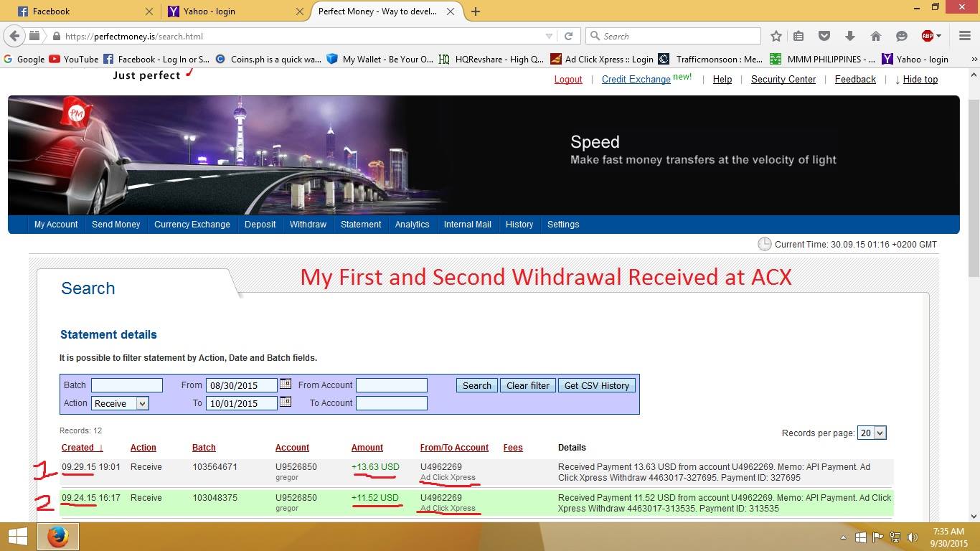Open Coins.ph bookmark in bookmarks toolbar
This screenshot has width=980, height=551.
(x=268, y=60)
